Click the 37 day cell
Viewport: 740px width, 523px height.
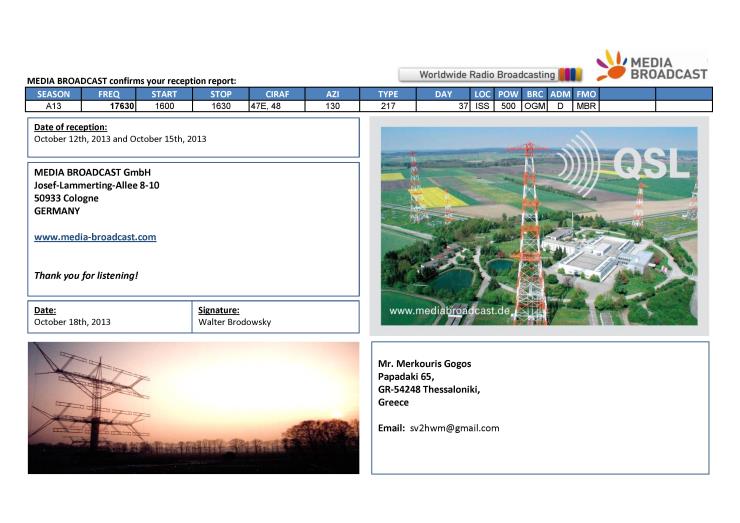(x=443, y=106)
